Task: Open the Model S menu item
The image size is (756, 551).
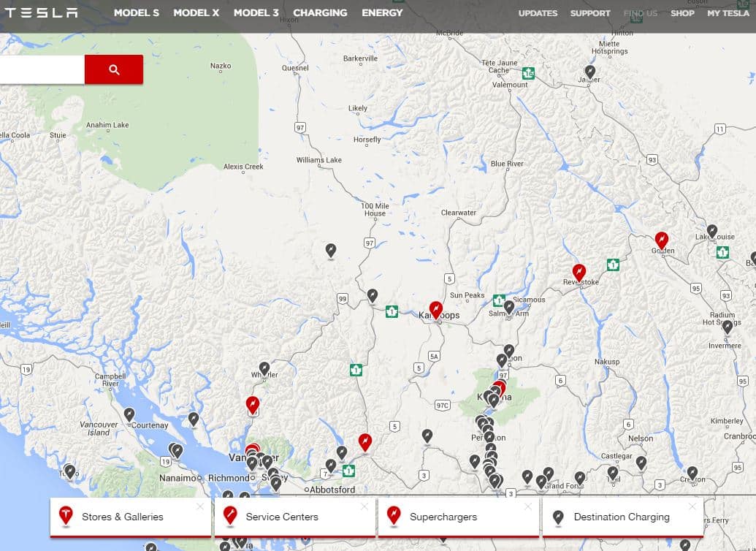Action: [x=137, y=13]
